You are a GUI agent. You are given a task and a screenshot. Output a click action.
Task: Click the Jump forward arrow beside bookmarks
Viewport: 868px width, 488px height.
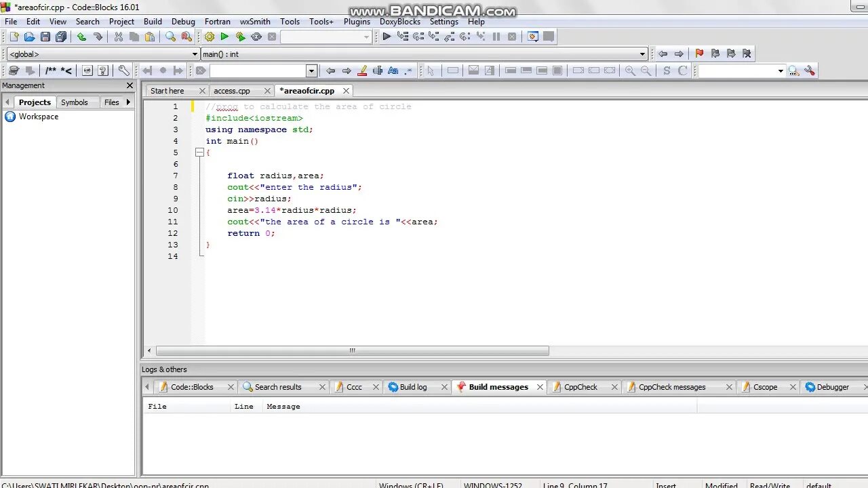[x=679, y=54]
